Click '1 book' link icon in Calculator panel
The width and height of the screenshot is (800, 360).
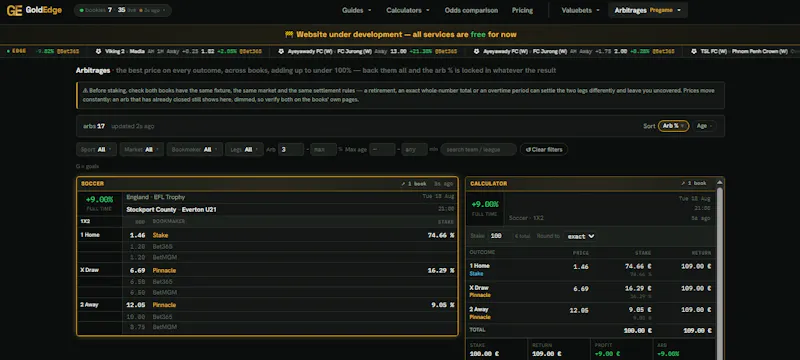tap(693, 184)
